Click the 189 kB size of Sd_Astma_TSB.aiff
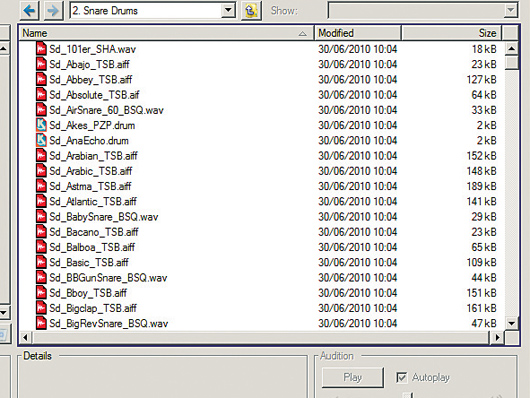The image size is (530, 398). click(x=481, y=186)
